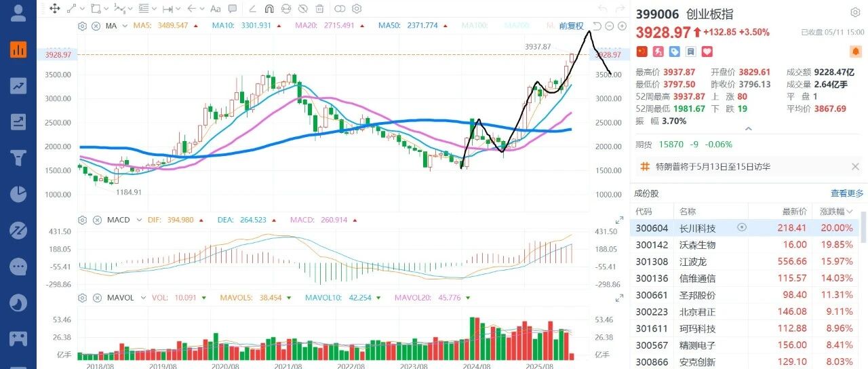
Task: Select the wave pattern drawing tool
Action: 119,9
